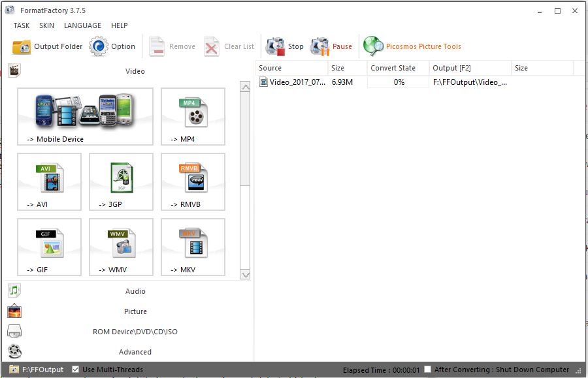588x378 pixels.
Task: Click the F:\FFOutput\Video_... output cell
Action: (470, 82)
